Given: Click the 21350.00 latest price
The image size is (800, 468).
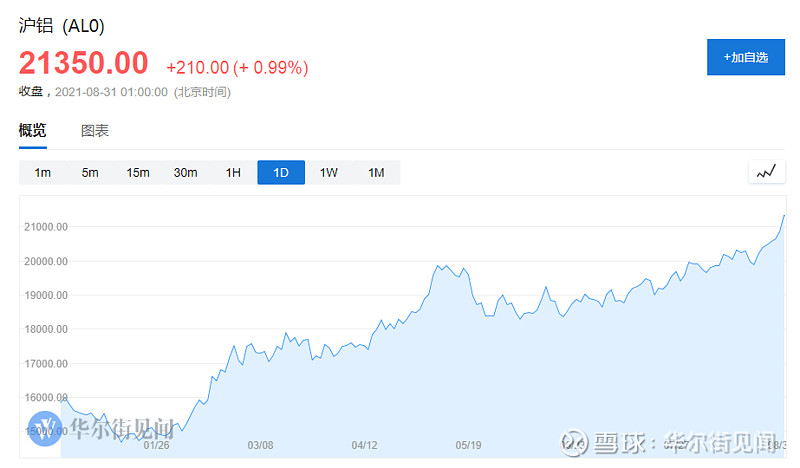Looking at the screenshot, I should tap(84, 64).
